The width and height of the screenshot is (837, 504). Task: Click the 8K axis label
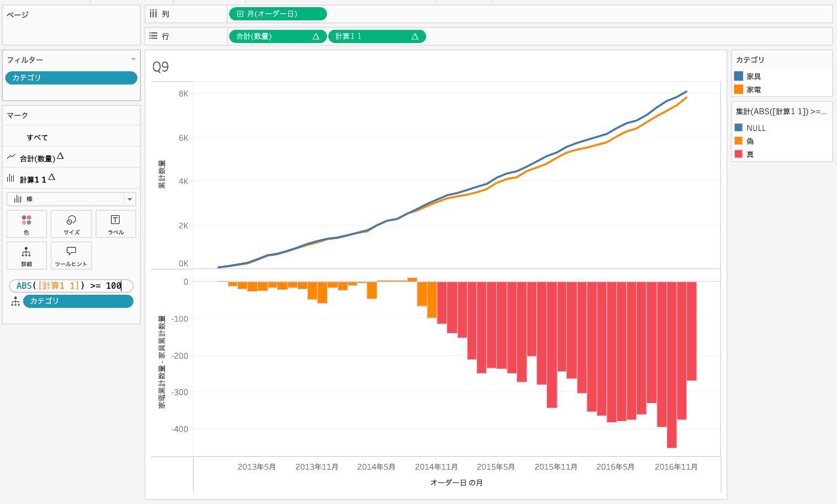click(183, 93)
